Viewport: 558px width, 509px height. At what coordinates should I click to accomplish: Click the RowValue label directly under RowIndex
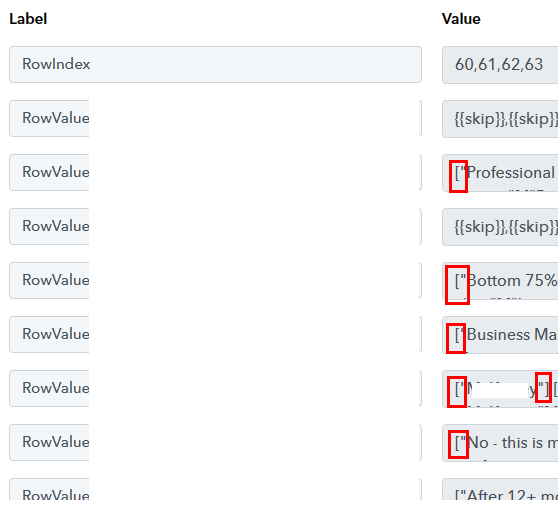[215, 119]
